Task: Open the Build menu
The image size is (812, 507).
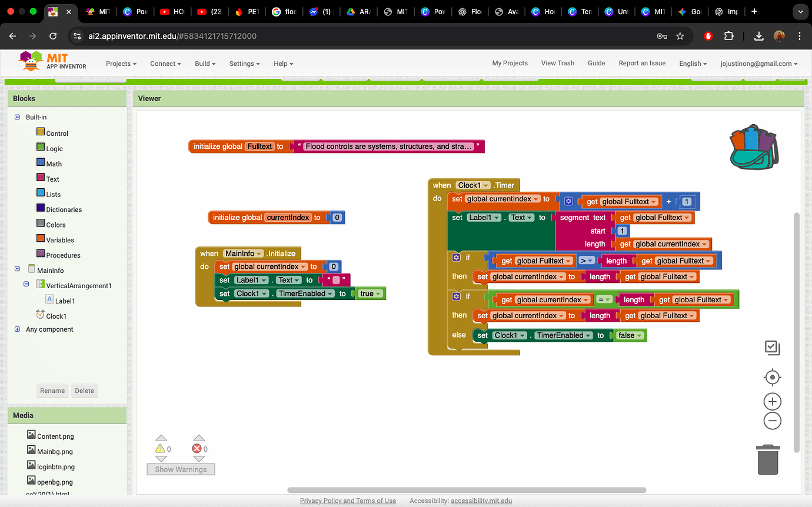Action: (x=204, y=64)
